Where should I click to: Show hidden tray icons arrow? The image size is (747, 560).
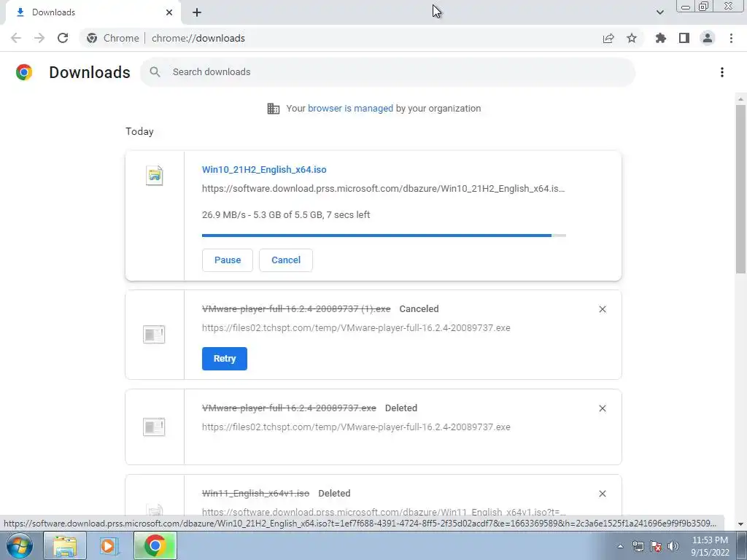tap(620, 546)
